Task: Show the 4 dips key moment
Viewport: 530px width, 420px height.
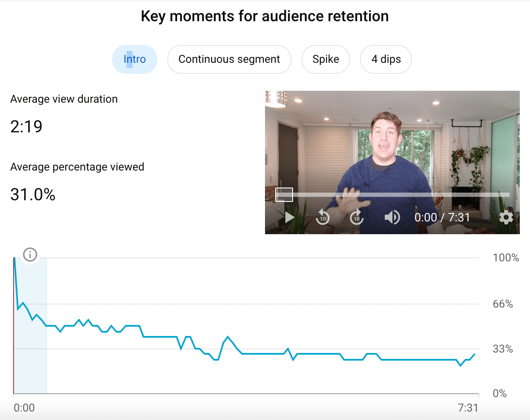Action: (386, 59)
